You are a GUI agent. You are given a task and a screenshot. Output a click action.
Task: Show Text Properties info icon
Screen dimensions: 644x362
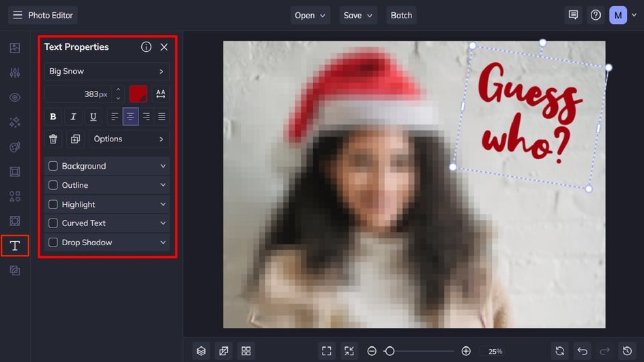click(146, 47)
